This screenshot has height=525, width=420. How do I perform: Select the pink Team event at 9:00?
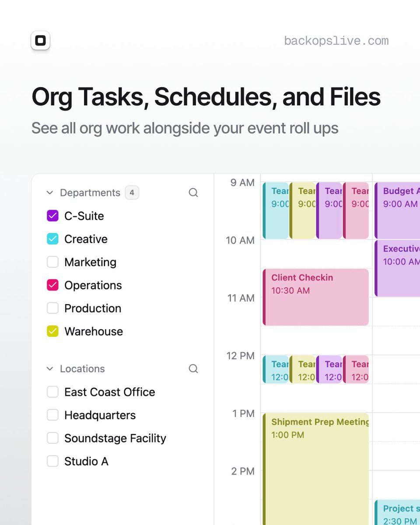[x=356, y=210]
